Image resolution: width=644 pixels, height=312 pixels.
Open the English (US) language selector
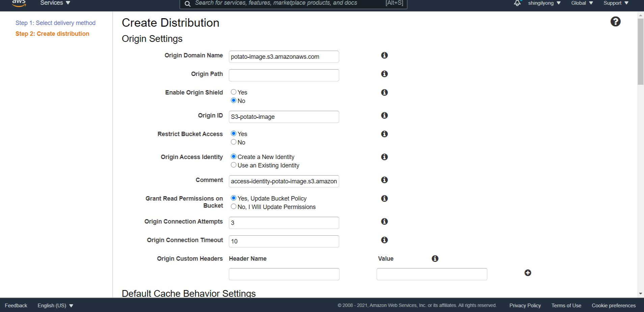point(55,306)
